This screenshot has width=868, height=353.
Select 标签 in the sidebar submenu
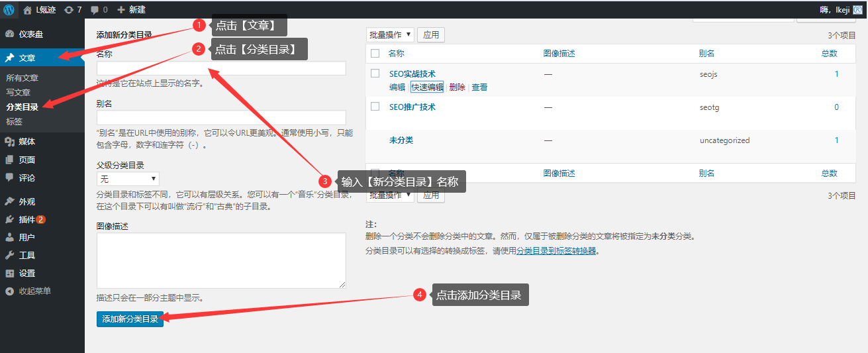(x=14, y=121)
